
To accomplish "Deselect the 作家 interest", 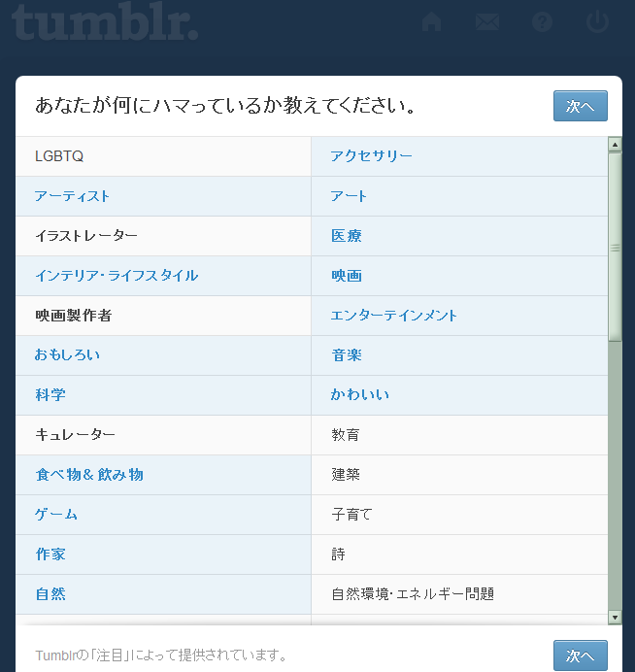I will pyautogui.click(x=163, y=555).
